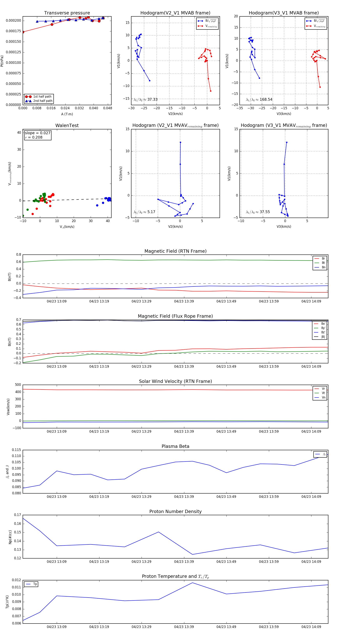Click the 'r = 0.208' annotation
351x644 pixels.
[x=34, y=137]
